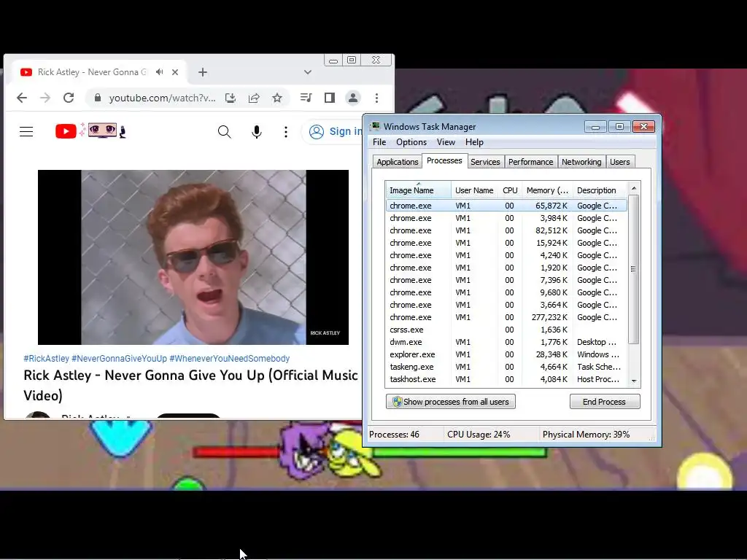Select csrss.exe process row
This screenshot has width=747, height=560.
coord(506,330)
